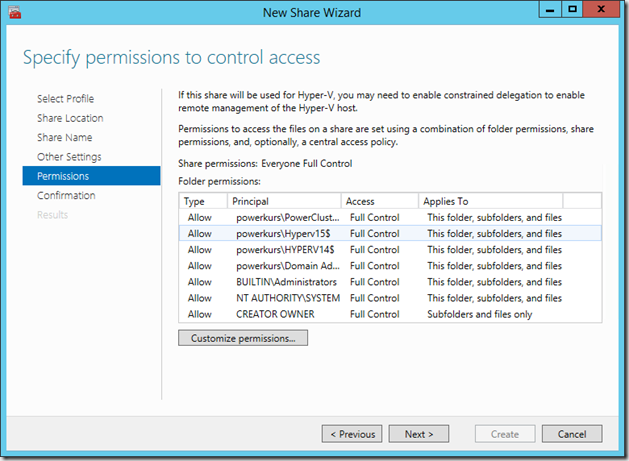629x461 pixels.
Task: Sort by the Principal column header
Action: click(x=285, y=201)
